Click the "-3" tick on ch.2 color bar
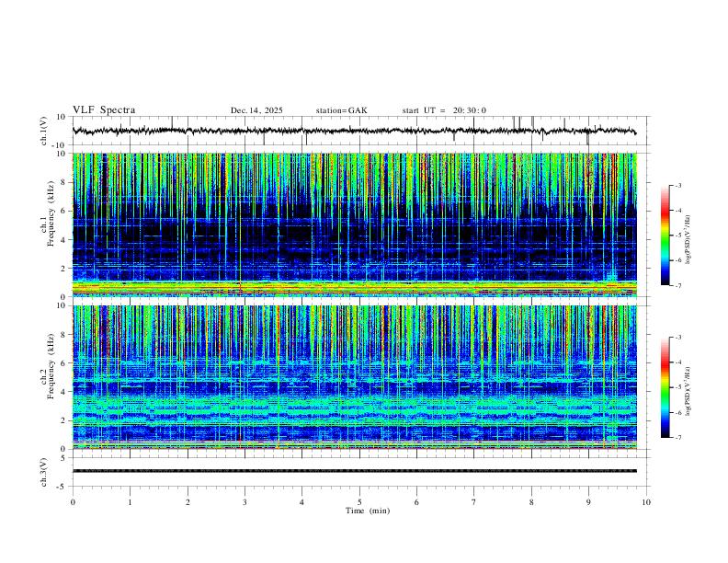 [678, 338]
